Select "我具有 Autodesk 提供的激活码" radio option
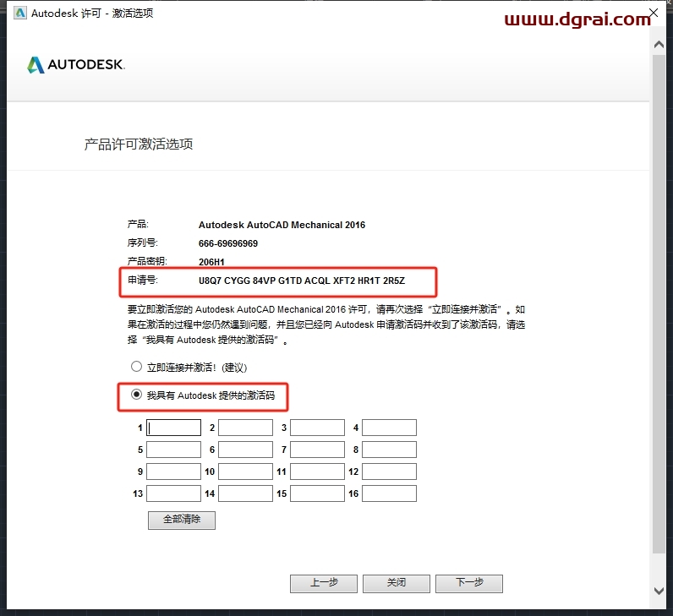 click(x=136, y=395)
